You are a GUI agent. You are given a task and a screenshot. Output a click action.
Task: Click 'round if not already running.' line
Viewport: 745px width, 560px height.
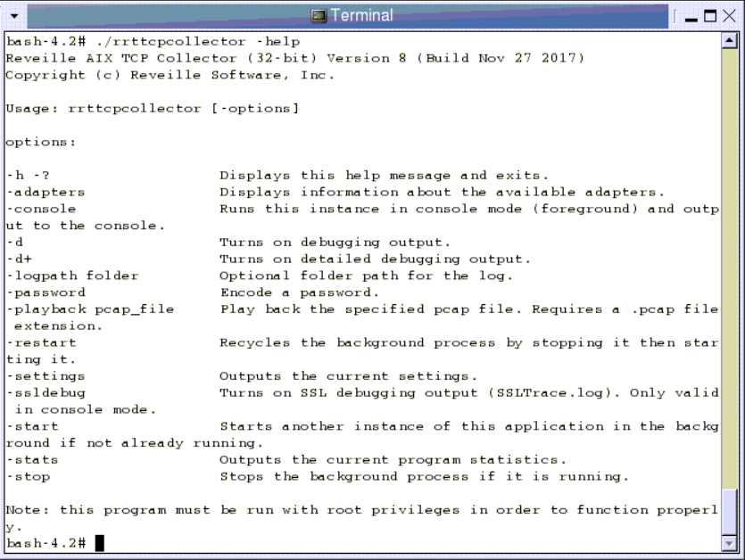[x=134, y=443]
